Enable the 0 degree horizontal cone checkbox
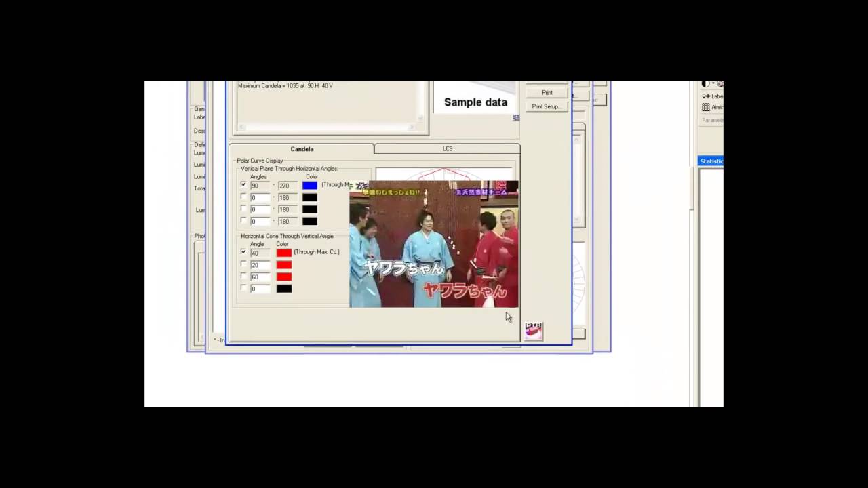The height and width of the screenshot is (488, 868). [243, 288]
